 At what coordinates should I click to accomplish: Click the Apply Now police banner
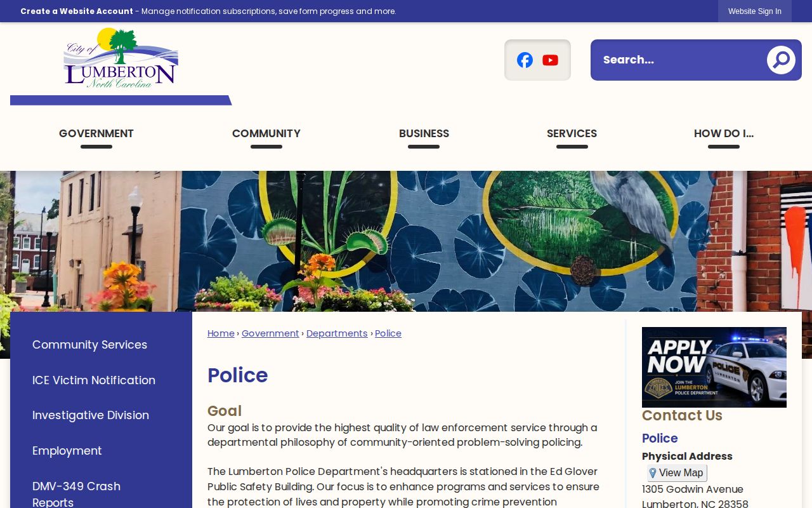714,367
